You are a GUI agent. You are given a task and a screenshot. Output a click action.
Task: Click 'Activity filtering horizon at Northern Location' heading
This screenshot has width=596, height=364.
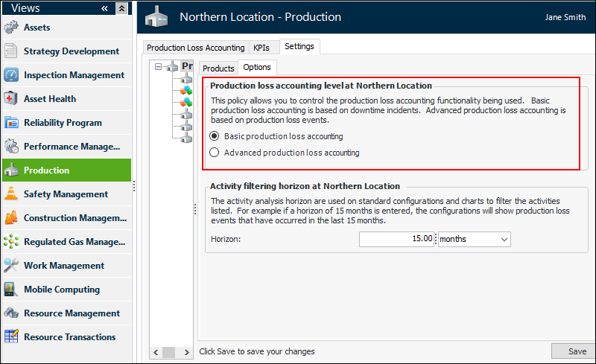click(x=305, y=186)
